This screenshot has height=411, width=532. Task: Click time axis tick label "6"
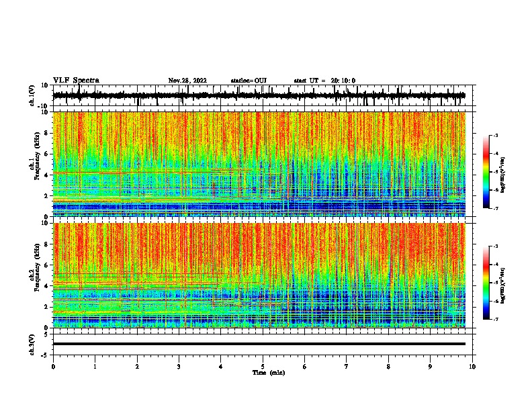305,367
